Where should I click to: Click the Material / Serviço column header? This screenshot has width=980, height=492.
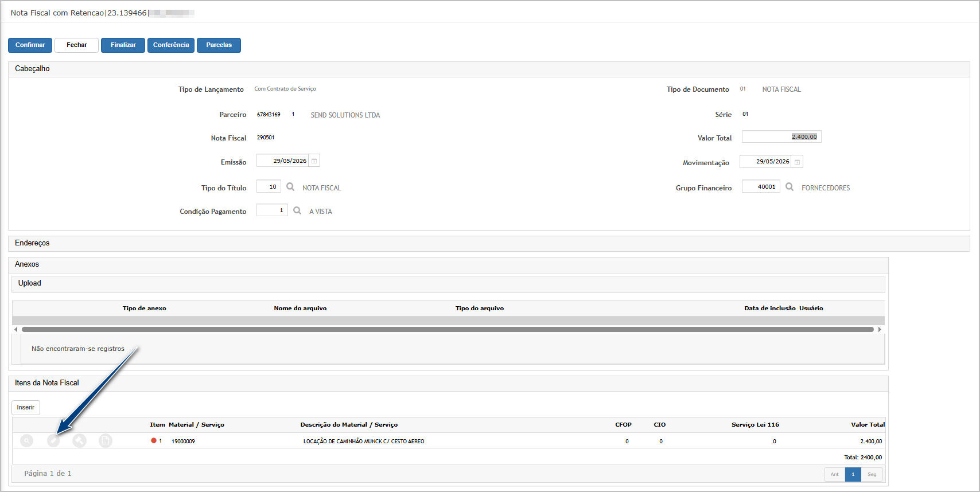(x=196, y=425)
